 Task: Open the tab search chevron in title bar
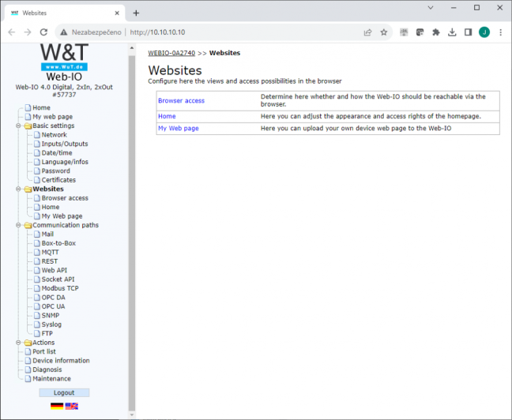431,8
